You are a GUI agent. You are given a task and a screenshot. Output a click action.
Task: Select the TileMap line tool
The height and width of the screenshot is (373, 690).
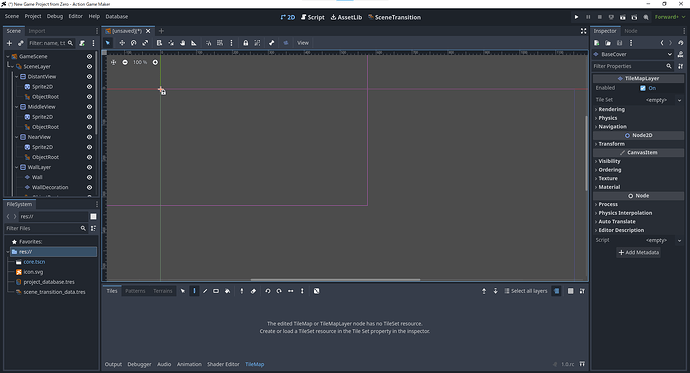click(205, 291)
